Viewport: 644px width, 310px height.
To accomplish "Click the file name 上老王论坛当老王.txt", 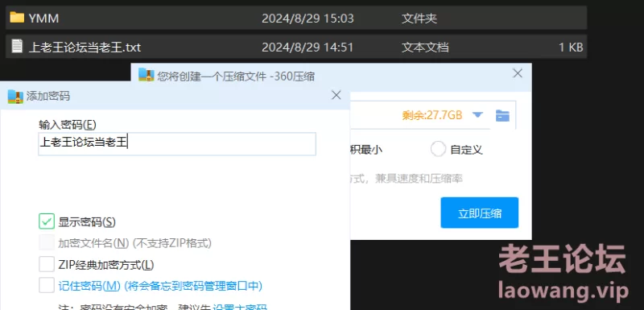I will [85, 47].
